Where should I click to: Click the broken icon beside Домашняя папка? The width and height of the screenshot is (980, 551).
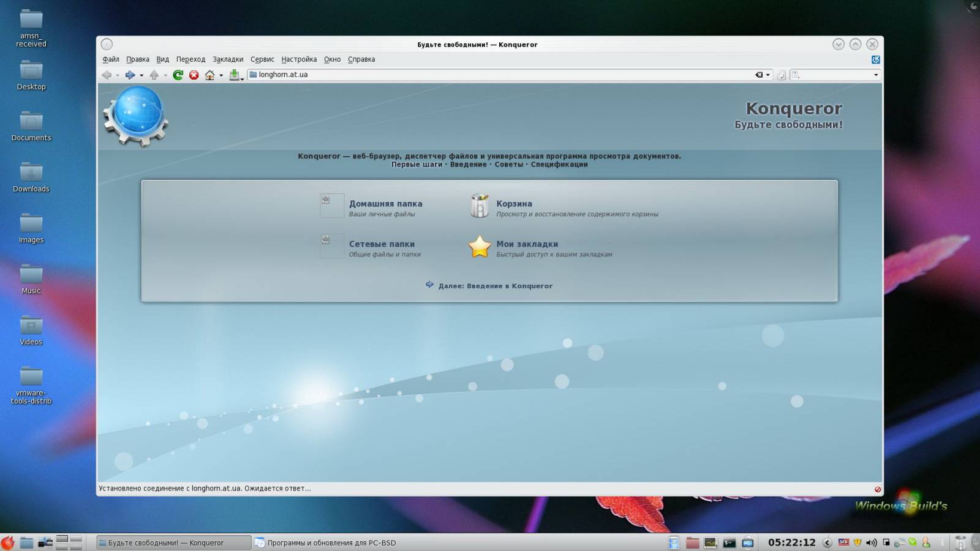tap(332, 206)
